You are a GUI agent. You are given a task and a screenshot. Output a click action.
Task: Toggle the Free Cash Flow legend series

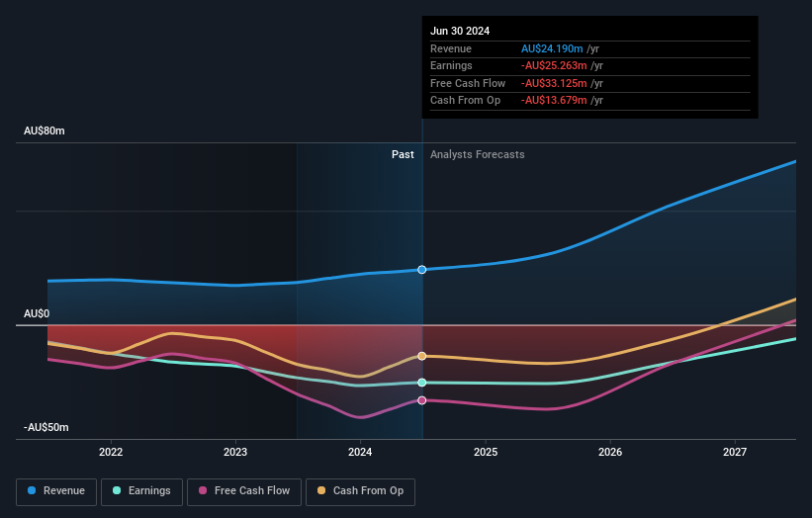pos(244,491)
